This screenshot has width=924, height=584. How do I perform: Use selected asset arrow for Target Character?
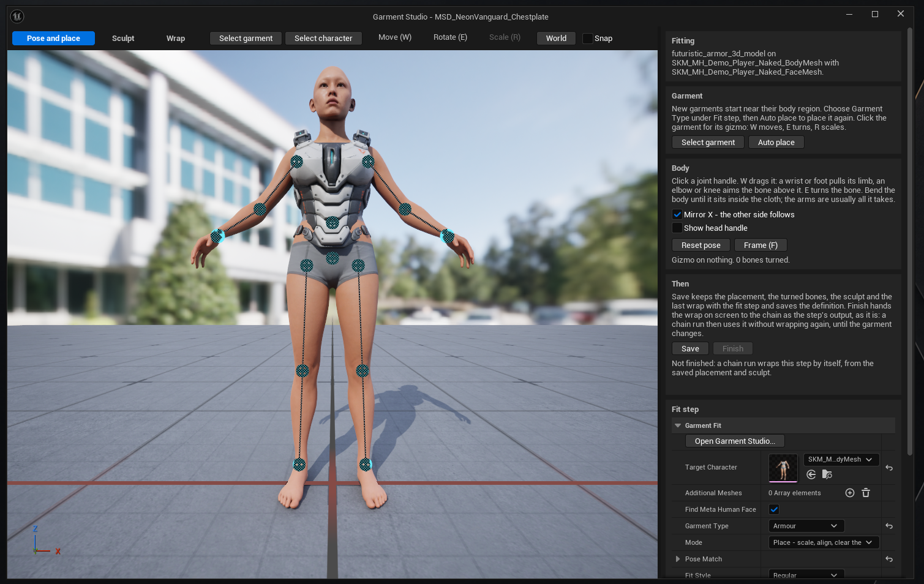[811, 474]
